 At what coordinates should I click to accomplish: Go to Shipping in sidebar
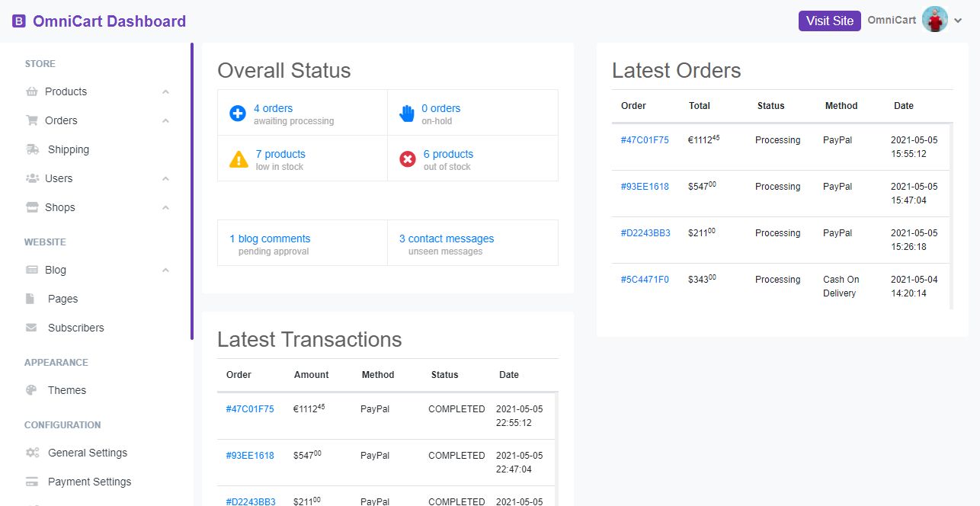[x=69, y=149]
